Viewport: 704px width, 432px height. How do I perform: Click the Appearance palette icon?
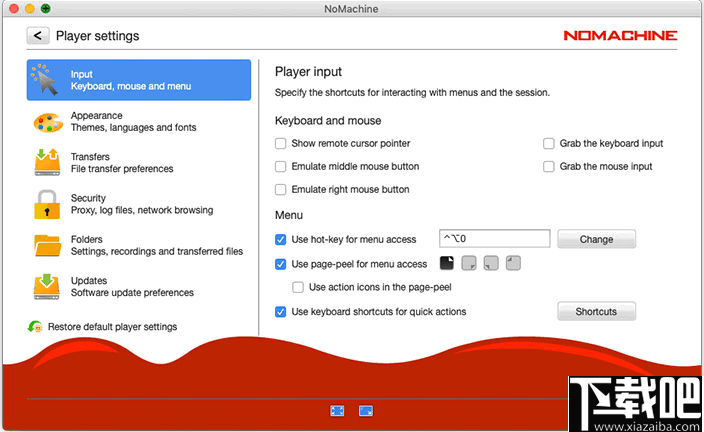(48, 122)
